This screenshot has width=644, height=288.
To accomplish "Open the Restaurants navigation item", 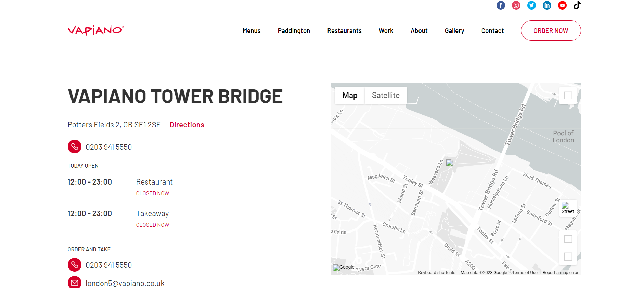I will tap(344, 31).
